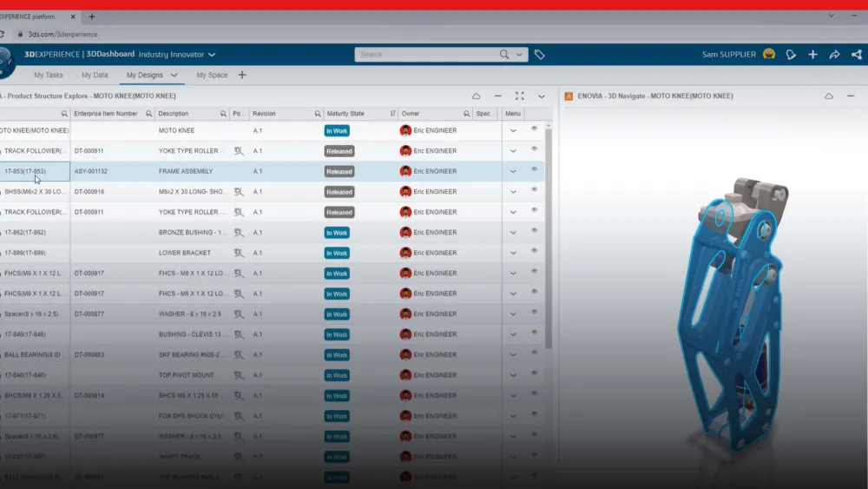This screenshot has height=489, width=868.
Task: Click the Maturity State column header
Action: coord(345,114)
